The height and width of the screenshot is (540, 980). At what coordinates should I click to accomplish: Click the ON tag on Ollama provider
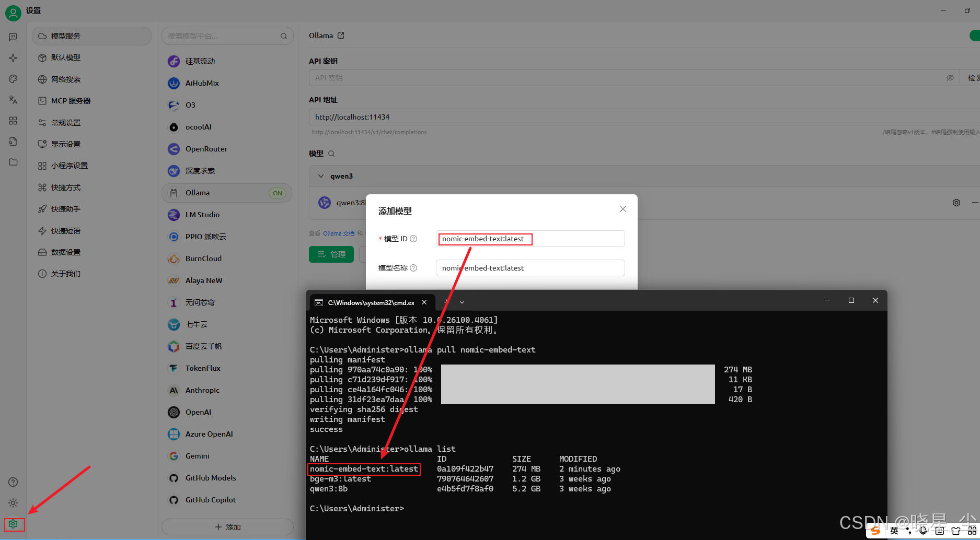[x=278, y=193]
